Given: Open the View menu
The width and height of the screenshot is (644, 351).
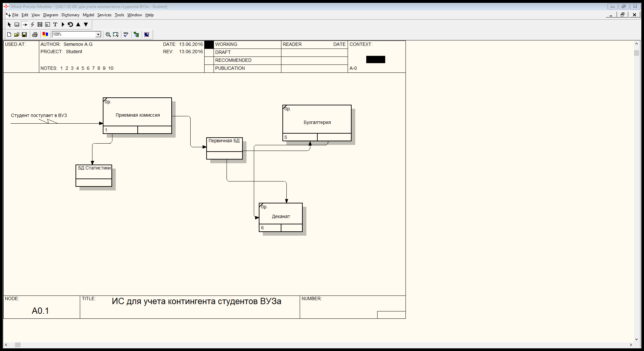Looking at the screenshot, I should 36,15.
